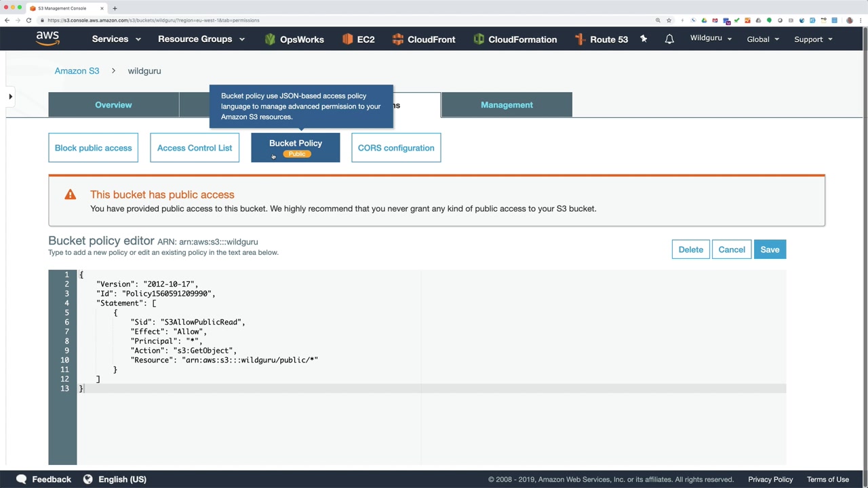Screen dimensions: 868x488
Task: Click the Chrome profile avatar
Action: point(850,20)
